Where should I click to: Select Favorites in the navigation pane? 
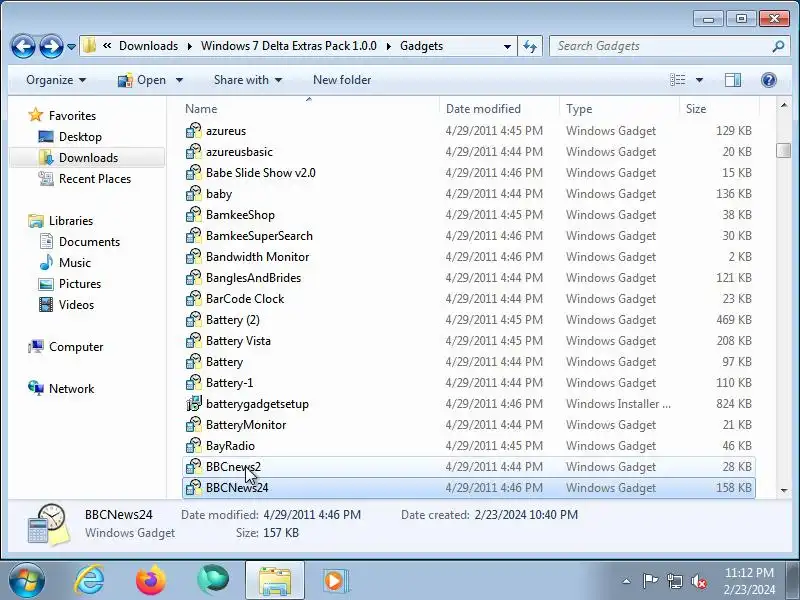tap(72, 116)
